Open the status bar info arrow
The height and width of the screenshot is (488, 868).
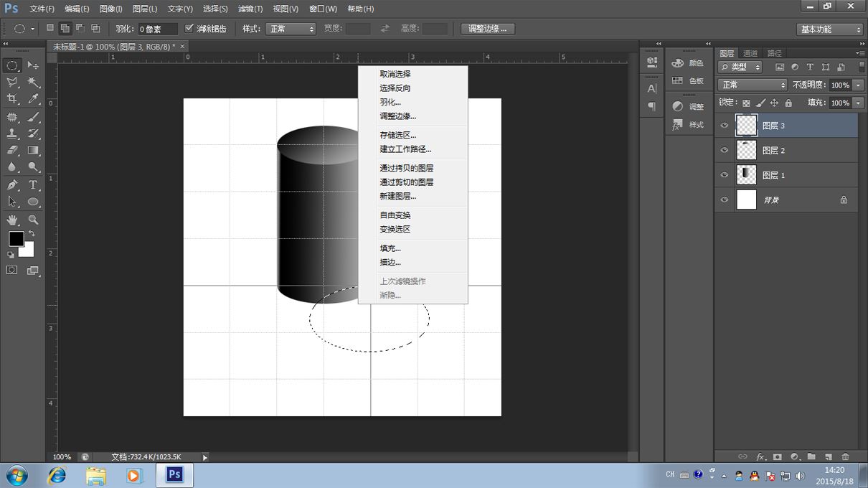205,457
